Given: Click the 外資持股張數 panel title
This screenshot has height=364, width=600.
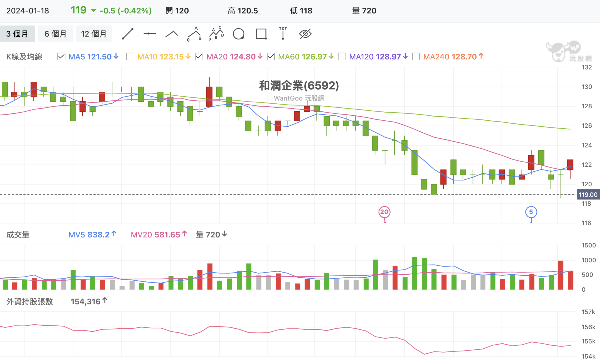Looking at the screenshot, I should point(30,301).
